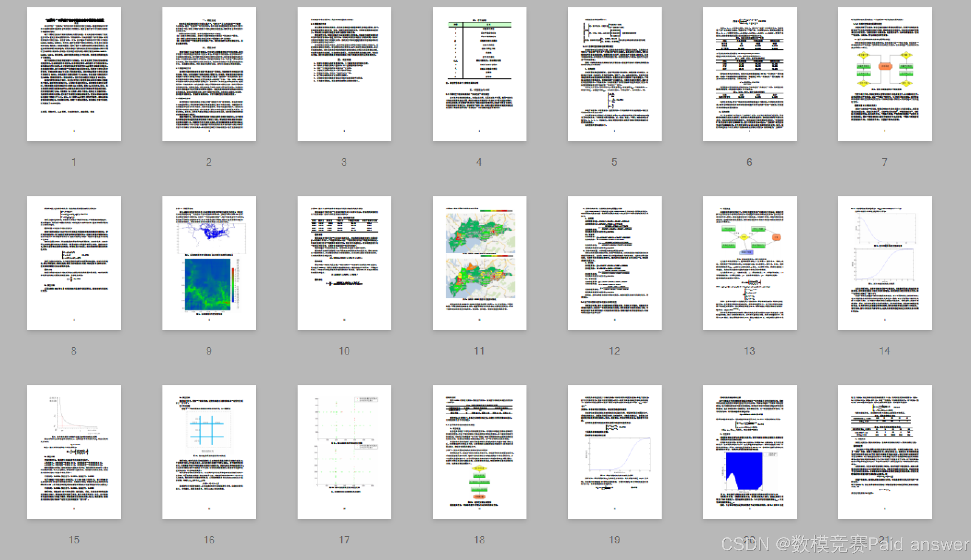
Task: Click page number label 14
Action: click(884, 351)
